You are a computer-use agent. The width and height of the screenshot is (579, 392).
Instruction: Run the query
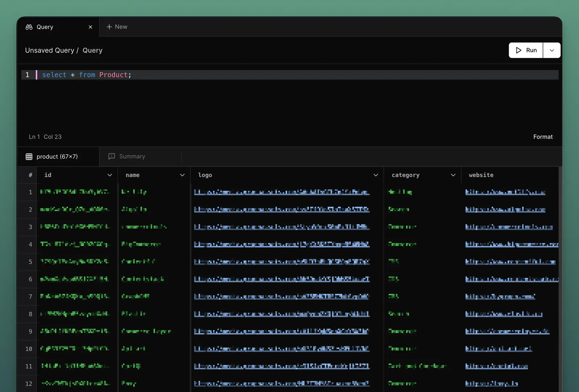(526, 50)
